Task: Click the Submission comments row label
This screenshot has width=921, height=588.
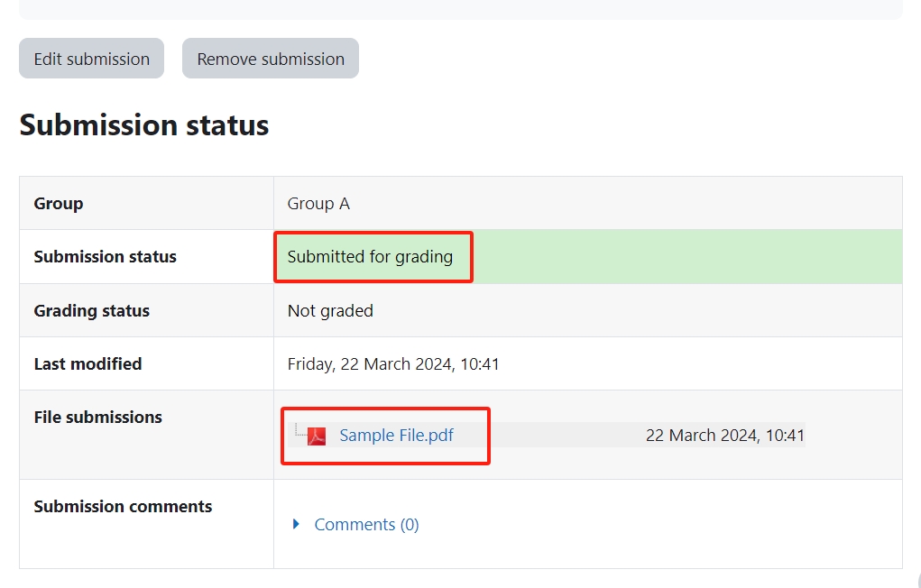Action: pos(123,506)
